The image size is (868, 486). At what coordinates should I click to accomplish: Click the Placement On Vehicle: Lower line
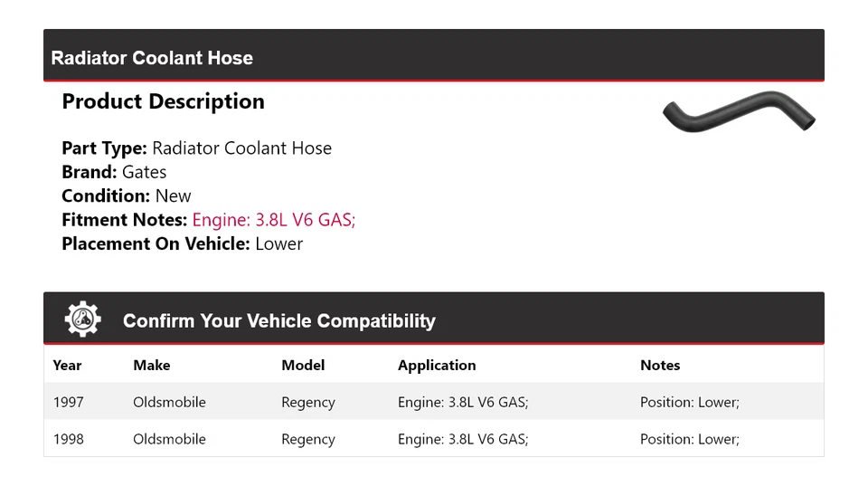click(x=182, y=243)
